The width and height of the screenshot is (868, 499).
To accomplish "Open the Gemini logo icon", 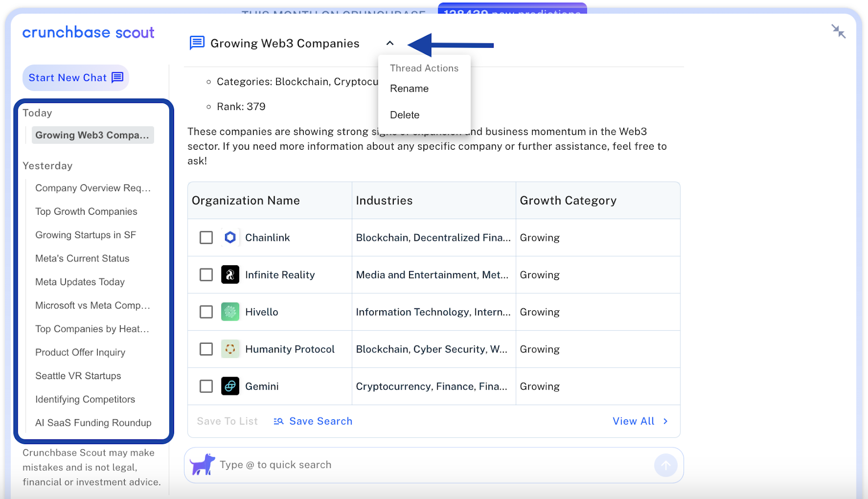I will (230, 386).
